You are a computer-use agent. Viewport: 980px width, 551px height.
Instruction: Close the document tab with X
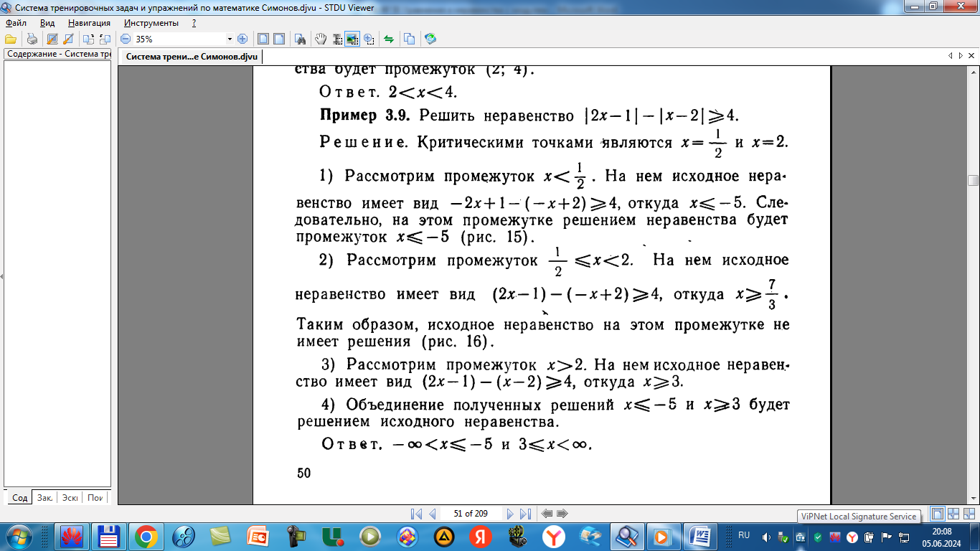[x=971, y=56]
